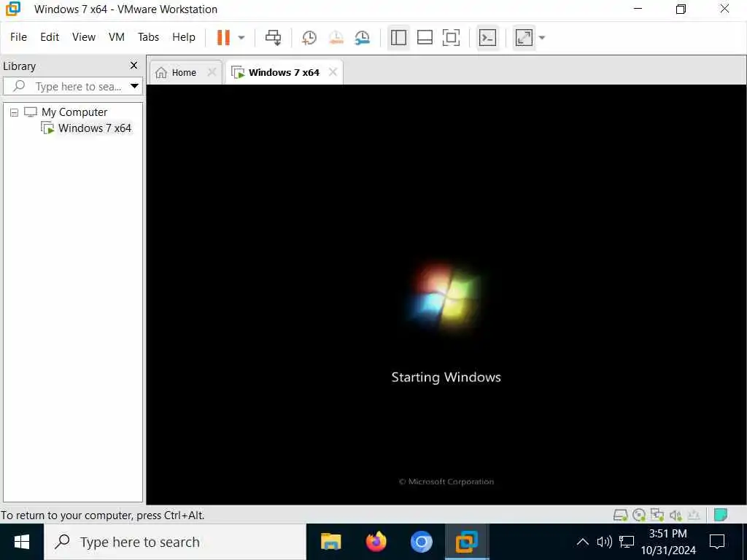Click the teal message log note icon

720,515
